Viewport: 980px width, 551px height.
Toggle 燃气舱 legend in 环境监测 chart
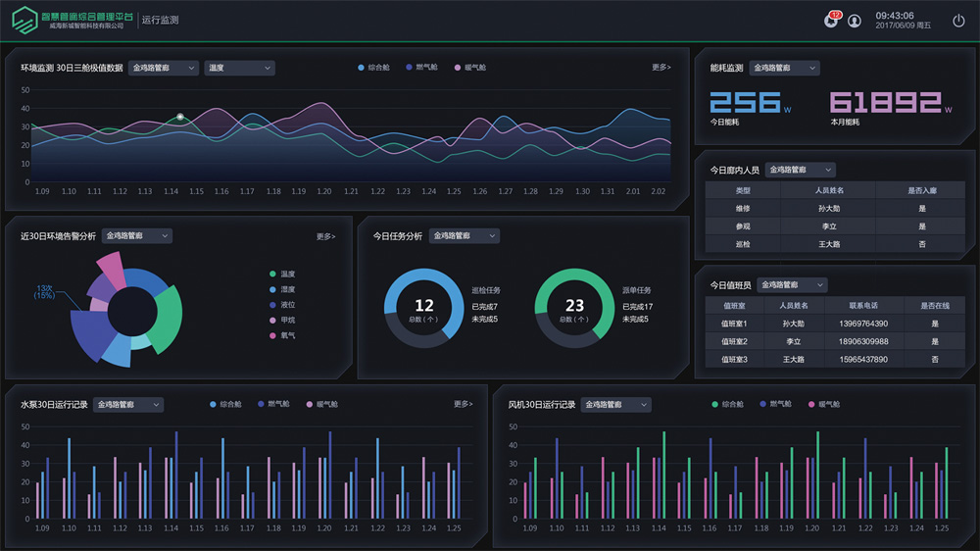tap(421, 67)
